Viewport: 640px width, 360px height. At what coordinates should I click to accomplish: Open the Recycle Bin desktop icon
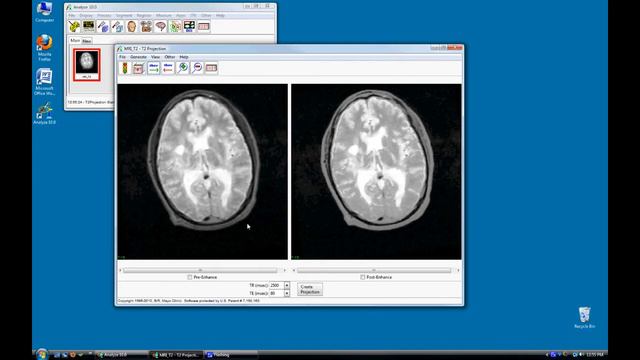(x=584, y=318)
